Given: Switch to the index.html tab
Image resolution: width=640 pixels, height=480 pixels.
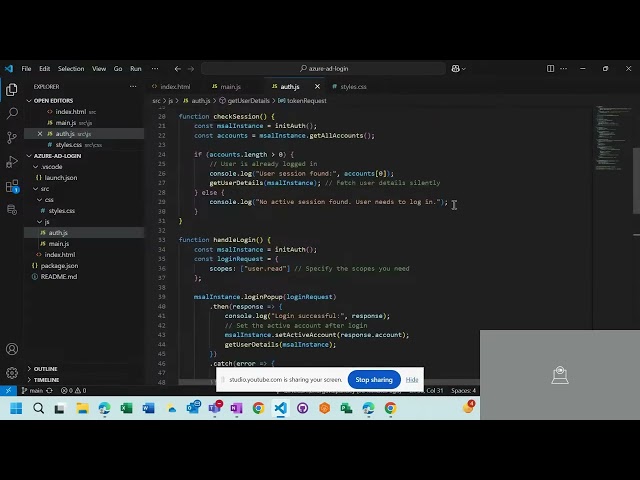Looking at the screenshot, I should (x=175, y=87).
